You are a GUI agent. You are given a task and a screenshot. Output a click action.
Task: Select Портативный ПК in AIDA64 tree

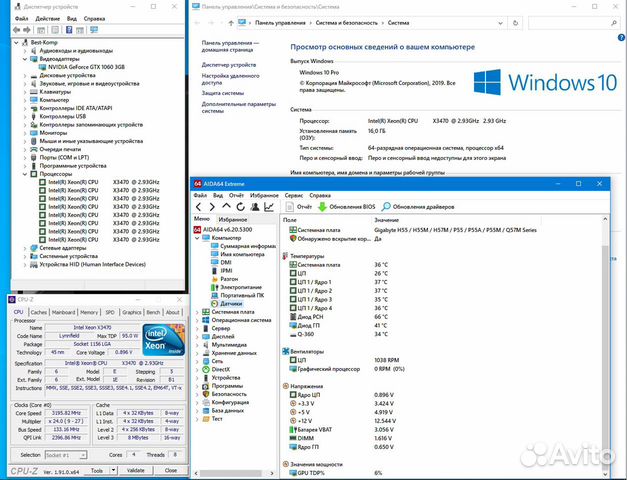tap(238, 295)
